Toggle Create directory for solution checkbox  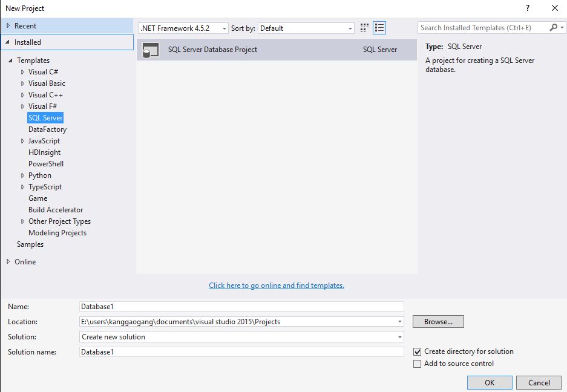pyautogui.click(x=418, y=351)
